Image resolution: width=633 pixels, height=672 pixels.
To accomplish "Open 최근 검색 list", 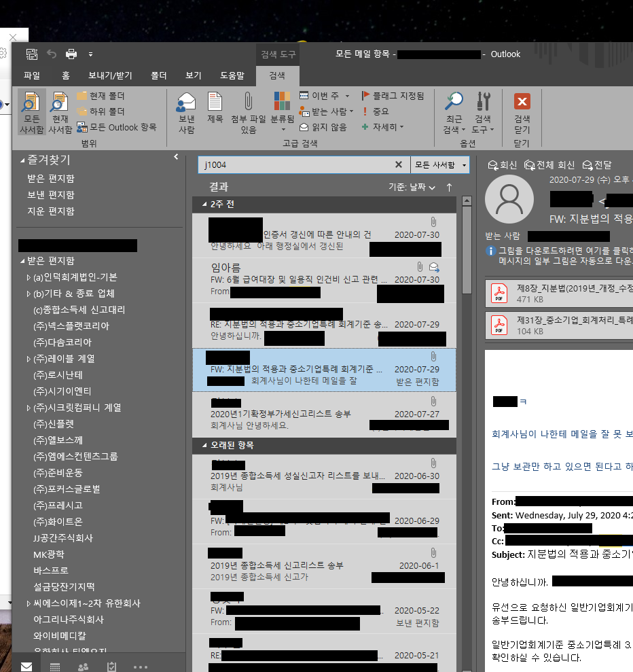I will 454,113.
